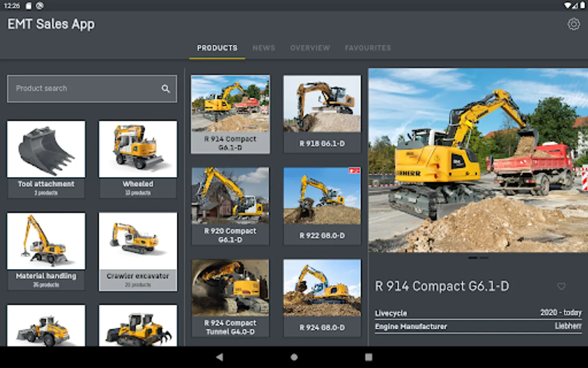Select the R 914 Compact G6.1-D product
The width and height of the screenshot is (588, 368).
230,114
